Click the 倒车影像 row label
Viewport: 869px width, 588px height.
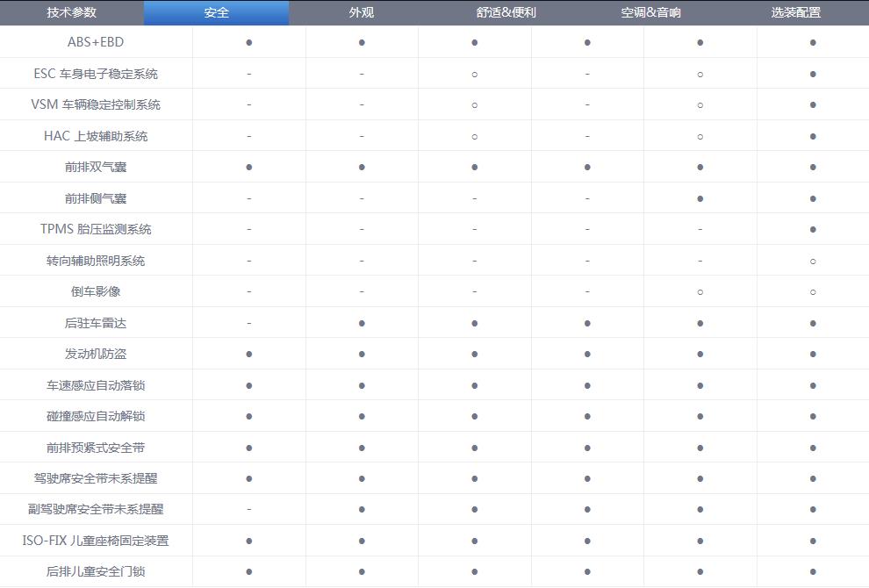click(x=96, y=291)
